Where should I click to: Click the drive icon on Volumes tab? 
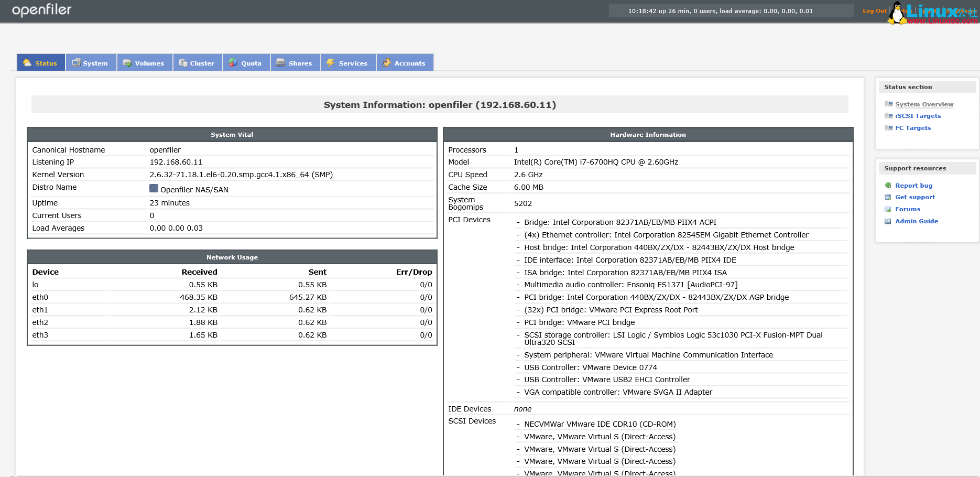[x=126, y=62]
